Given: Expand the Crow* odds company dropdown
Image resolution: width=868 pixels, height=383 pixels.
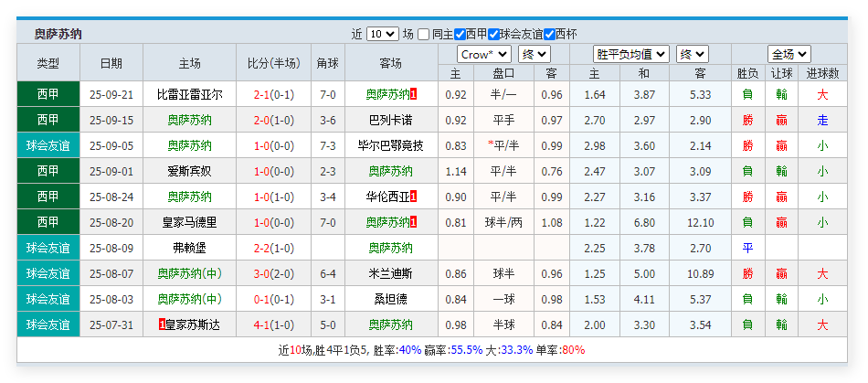Looking at the screenshot, I should point(483,54).
